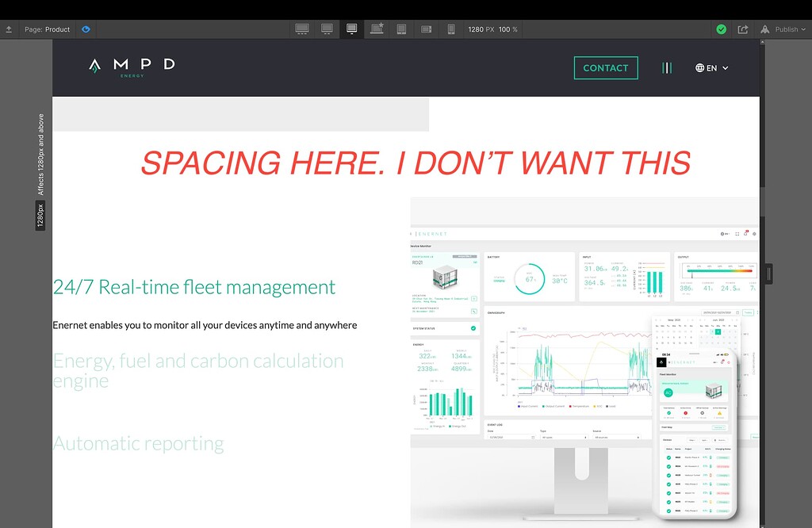The image size is (812, 528).
Task: Click the AMPD Energy logo link
Action: pos(132,67)
